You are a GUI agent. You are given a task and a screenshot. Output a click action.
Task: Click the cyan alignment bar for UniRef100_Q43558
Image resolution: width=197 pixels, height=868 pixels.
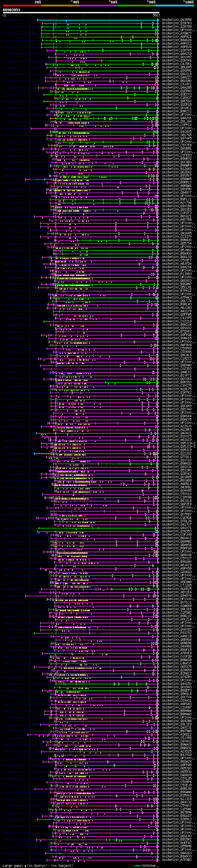coord(98,20)
